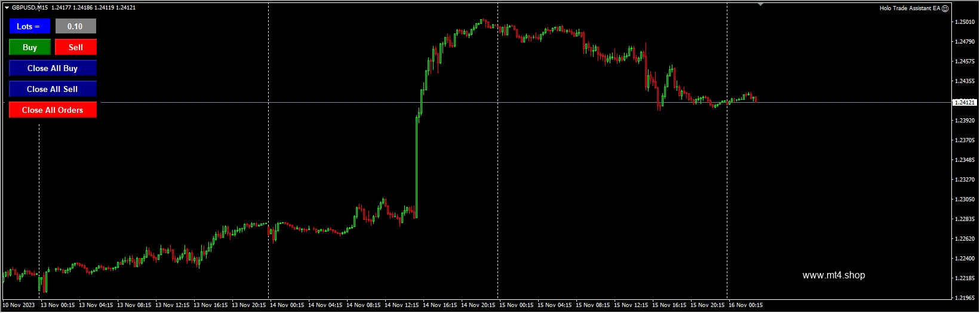Click the 15 Nov 16:15 time label
The width and height of the screenshot is (980, 313).
669,305
